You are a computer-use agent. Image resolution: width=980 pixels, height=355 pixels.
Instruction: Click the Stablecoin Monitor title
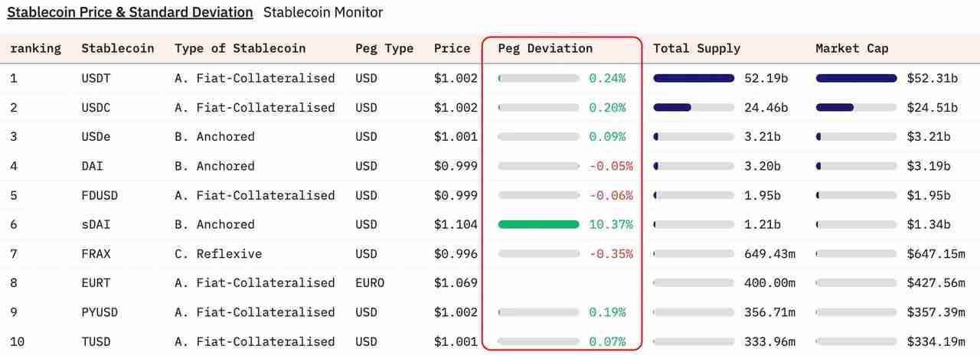[322, 12]
